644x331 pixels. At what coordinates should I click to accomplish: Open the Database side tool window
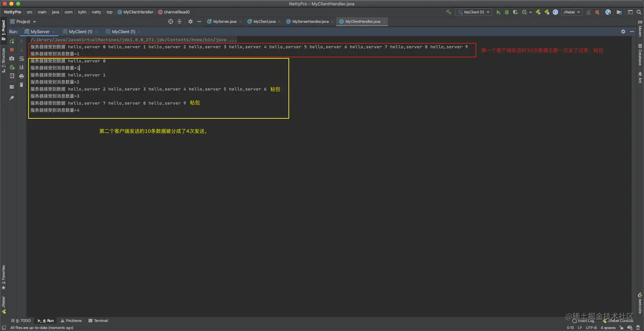640,55
